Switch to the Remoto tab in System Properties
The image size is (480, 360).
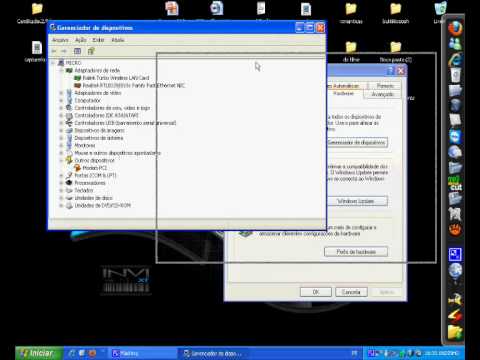[384, 86]
